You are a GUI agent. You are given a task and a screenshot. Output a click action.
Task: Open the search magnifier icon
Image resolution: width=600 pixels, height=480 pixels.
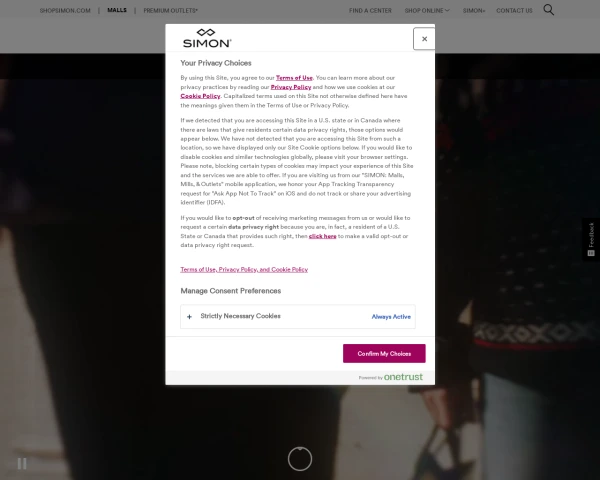[548, 10]
